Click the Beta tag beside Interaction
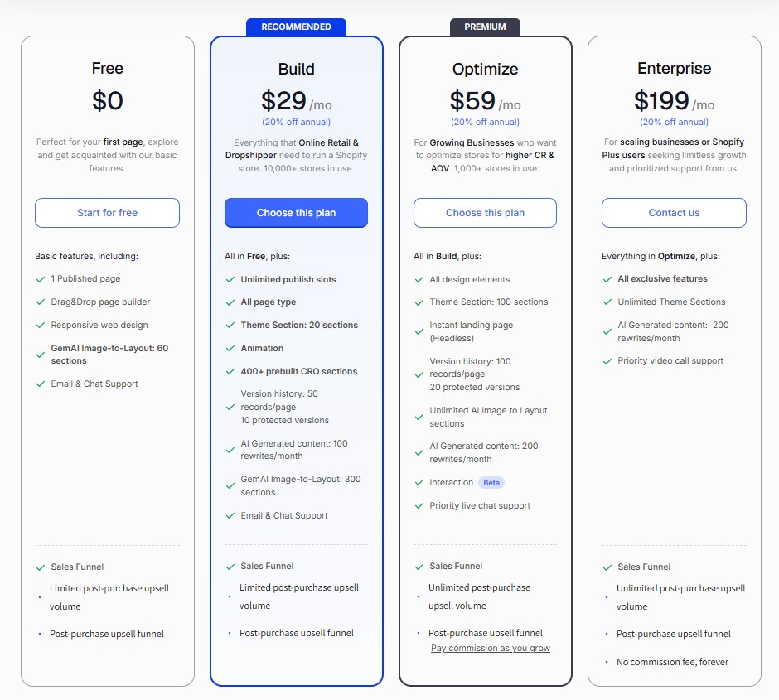 491,483
